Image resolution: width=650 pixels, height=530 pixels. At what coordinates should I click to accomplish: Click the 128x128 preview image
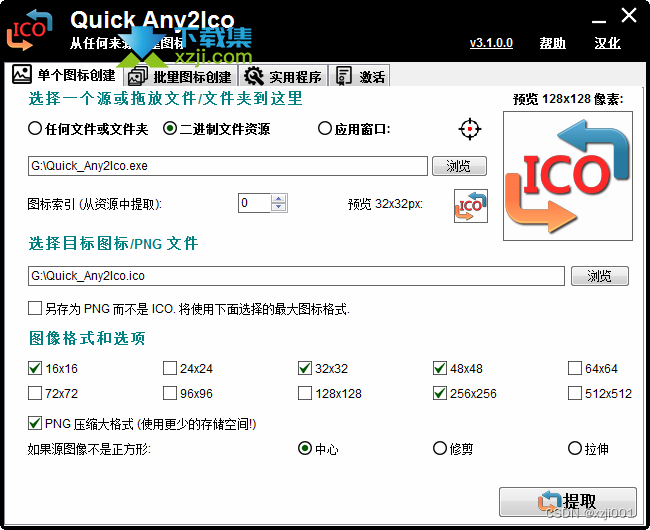[x=568, y=176]
